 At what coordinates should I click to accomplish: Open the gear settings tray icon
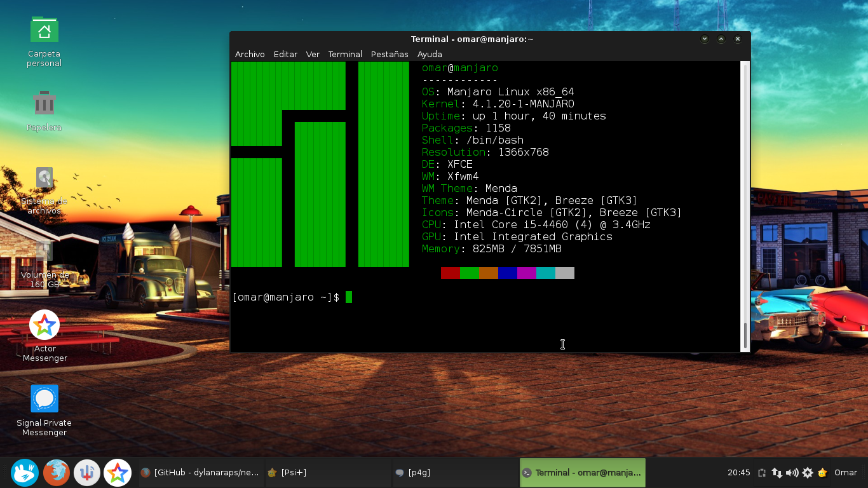click(808, 473)
